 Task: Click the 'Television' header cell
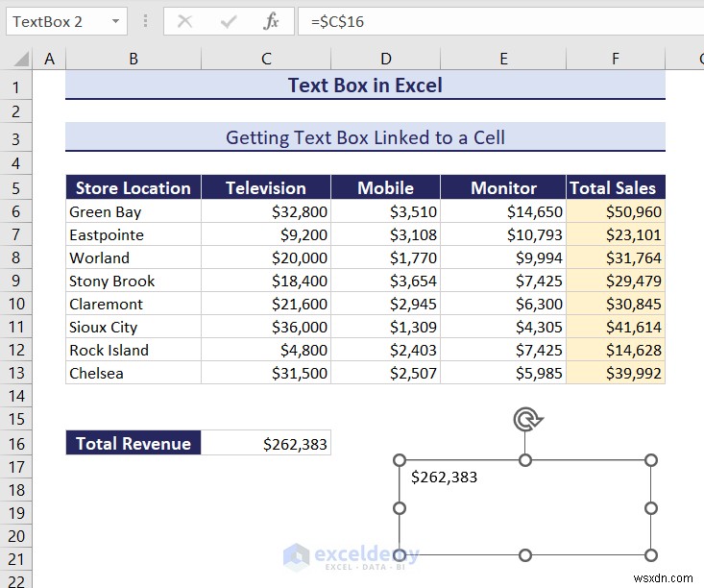(x=266, y=187)
